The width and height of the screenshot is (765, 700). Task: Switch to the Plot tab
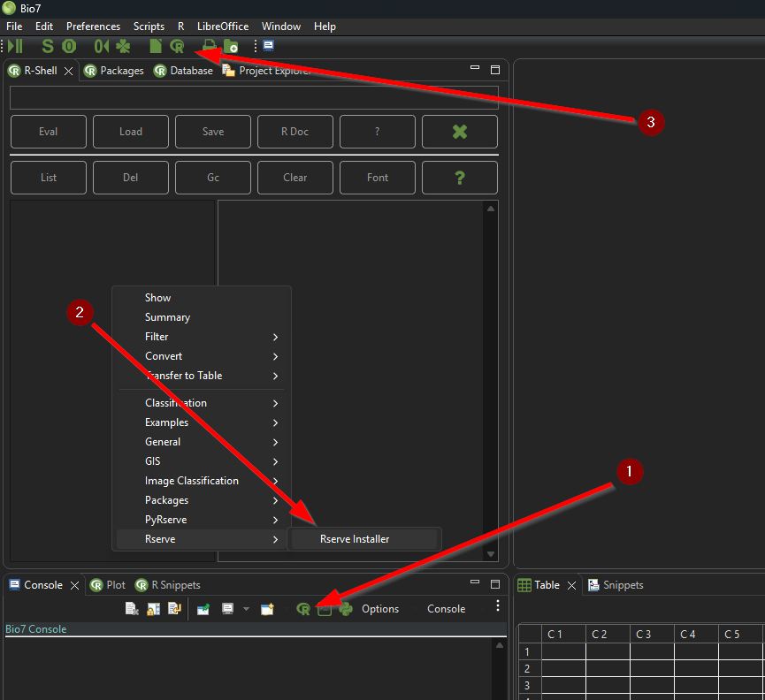coord(108,585)
